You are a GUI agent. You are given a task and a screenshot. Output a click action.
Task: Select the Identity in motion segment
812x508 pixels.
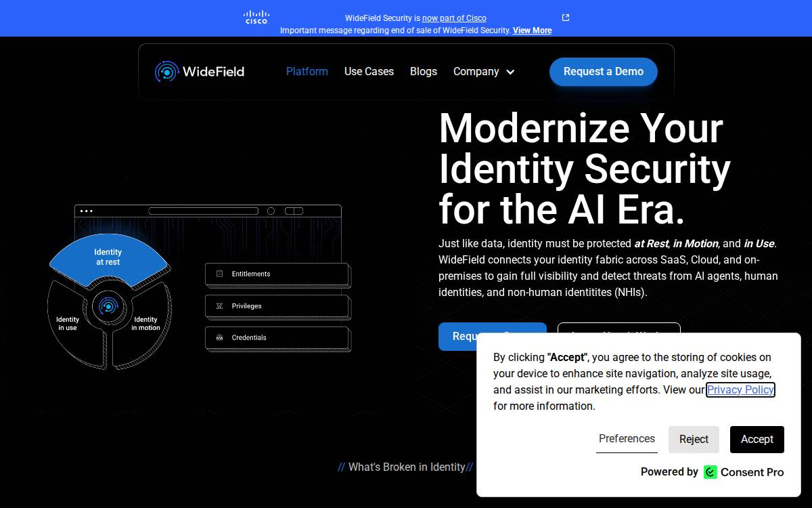pos(145,323)
